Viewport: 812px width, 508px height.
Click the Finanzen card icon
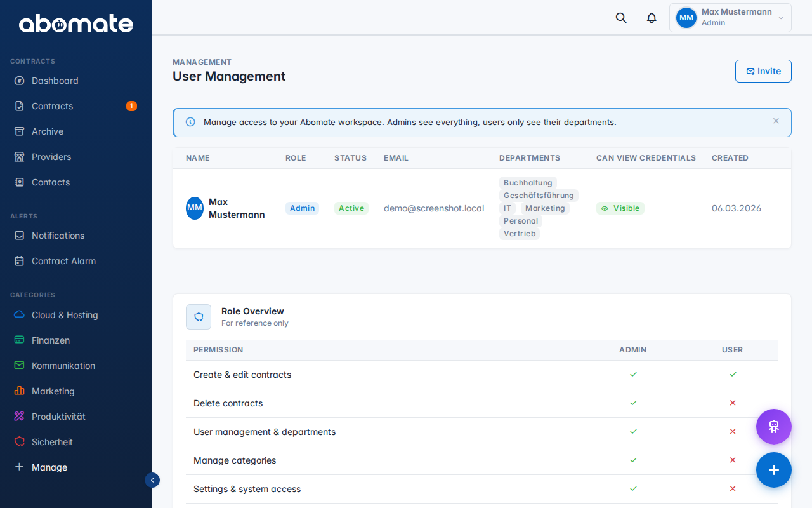coord(20,340)
